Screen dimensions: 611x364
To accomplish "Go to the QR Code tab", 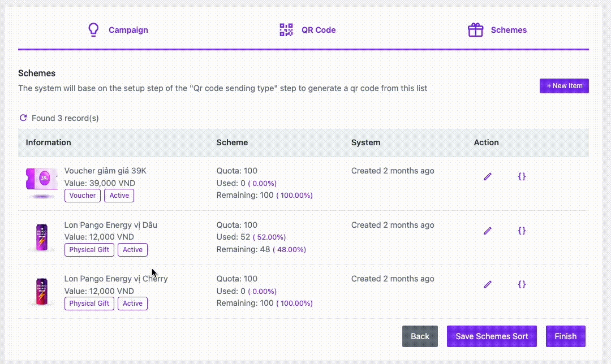I will pyautogui.click(x=319, y=30).
